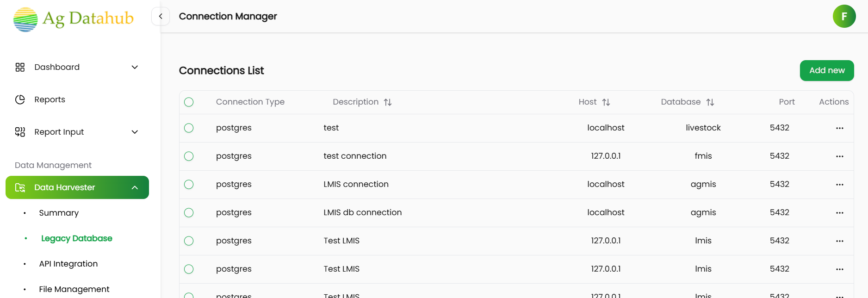The image size is (868, 298).
Task: Open the Legacy Database submenu item
Action: (77, 238)
